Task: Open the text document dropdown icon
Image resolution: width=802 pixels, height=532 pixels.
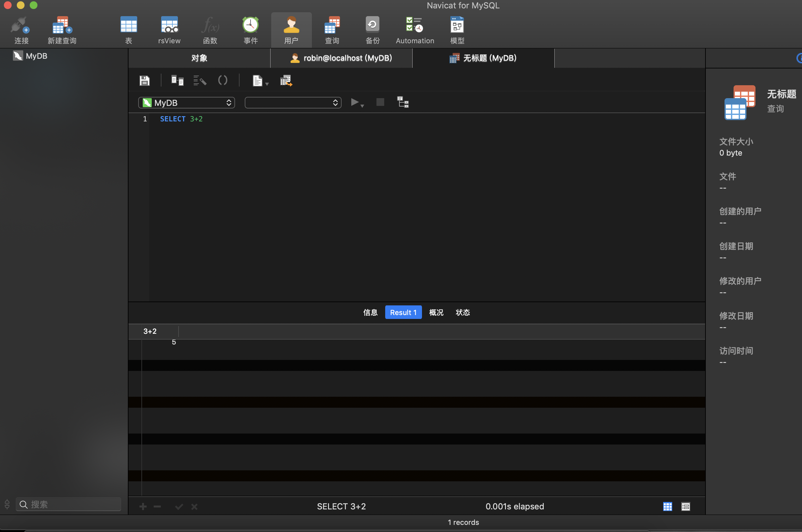Action: (x=260, y=81)
